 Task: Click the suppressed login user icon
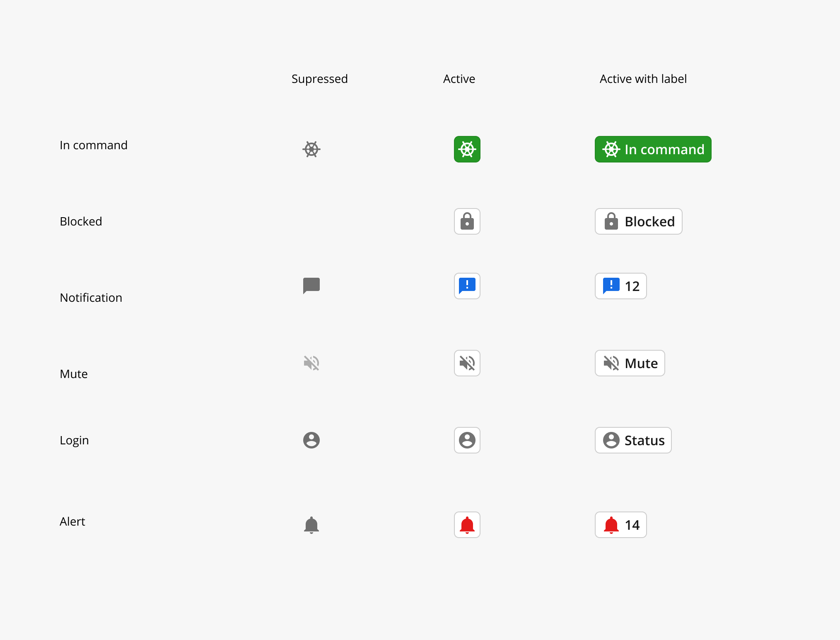pyautogui.click(x=311, y=440)
